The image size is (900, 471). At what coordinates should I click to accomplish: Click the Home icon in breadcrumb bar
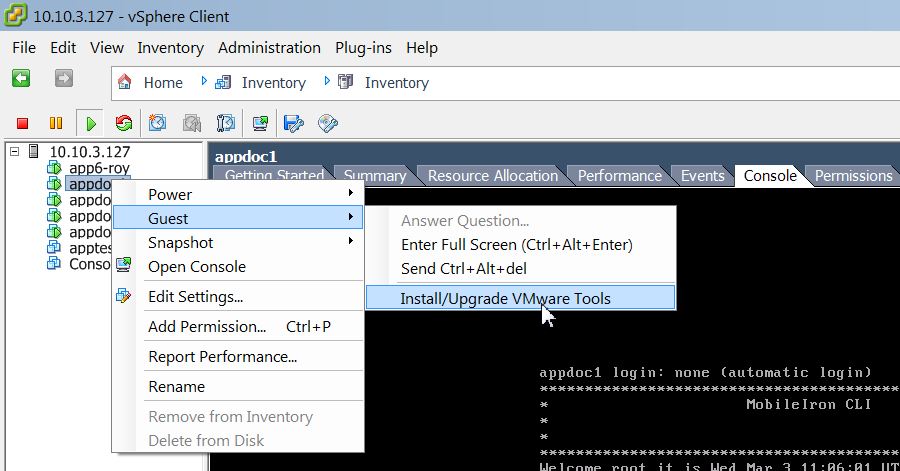click(x=125, y=82)
